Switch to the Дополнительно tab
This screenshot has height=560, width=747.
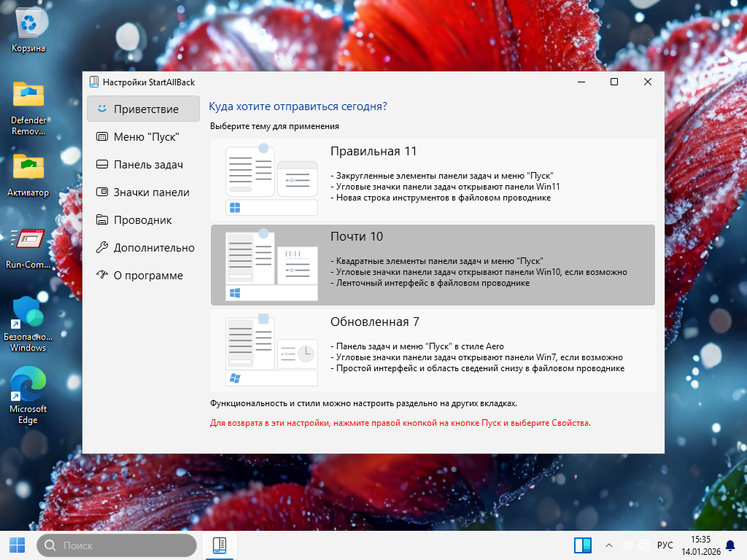click(x=143, y=247)
